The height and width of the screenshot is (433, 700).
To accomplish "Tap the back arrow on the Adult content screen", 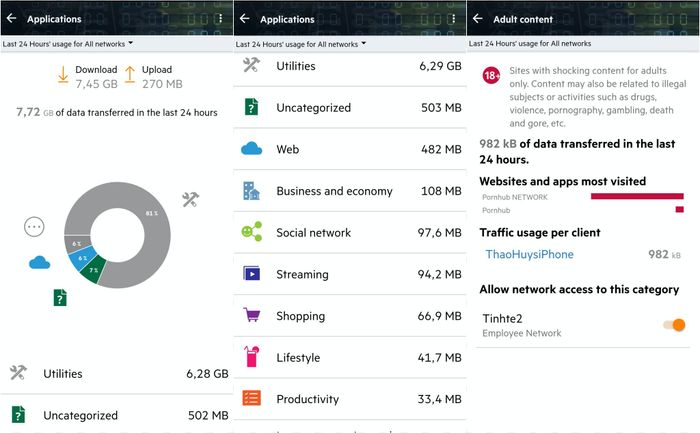I will pos(478,19).
